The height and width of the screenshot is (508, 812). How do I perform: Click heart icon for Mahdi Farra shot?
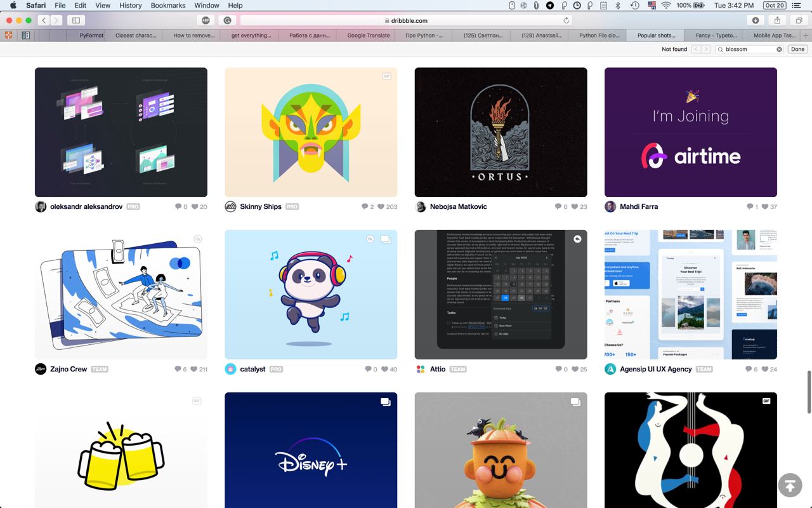(765, 206)
